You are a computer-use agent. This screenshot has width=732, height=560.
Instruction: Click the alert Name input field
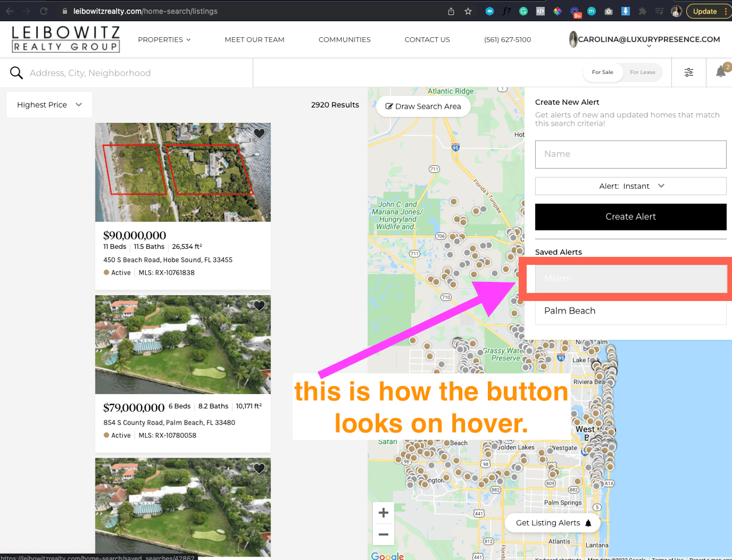[631, 154]
